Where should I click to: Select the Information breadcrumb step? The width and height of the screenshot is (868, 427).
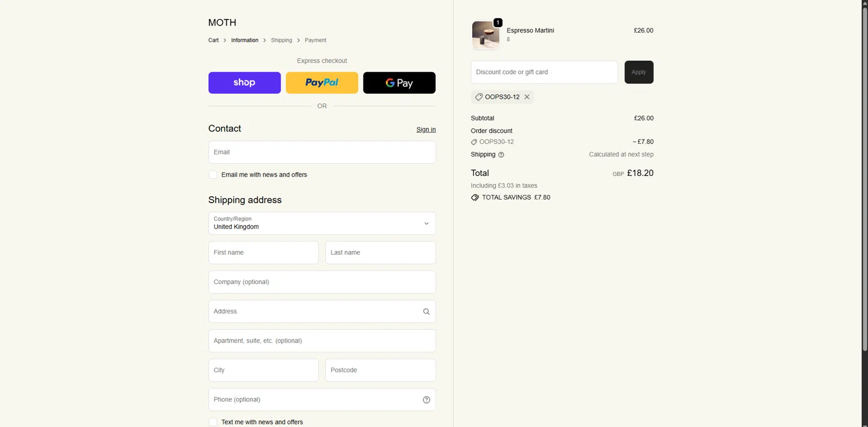pos(245,41)
